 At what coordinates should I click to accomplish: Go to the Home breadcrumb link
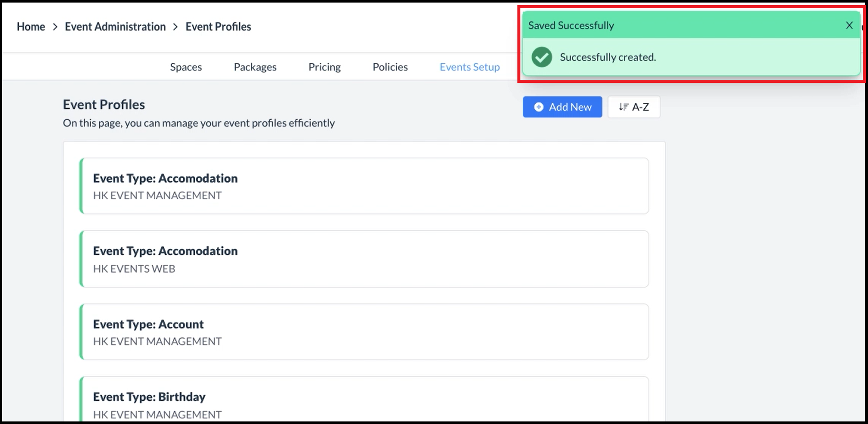(31, 27)
